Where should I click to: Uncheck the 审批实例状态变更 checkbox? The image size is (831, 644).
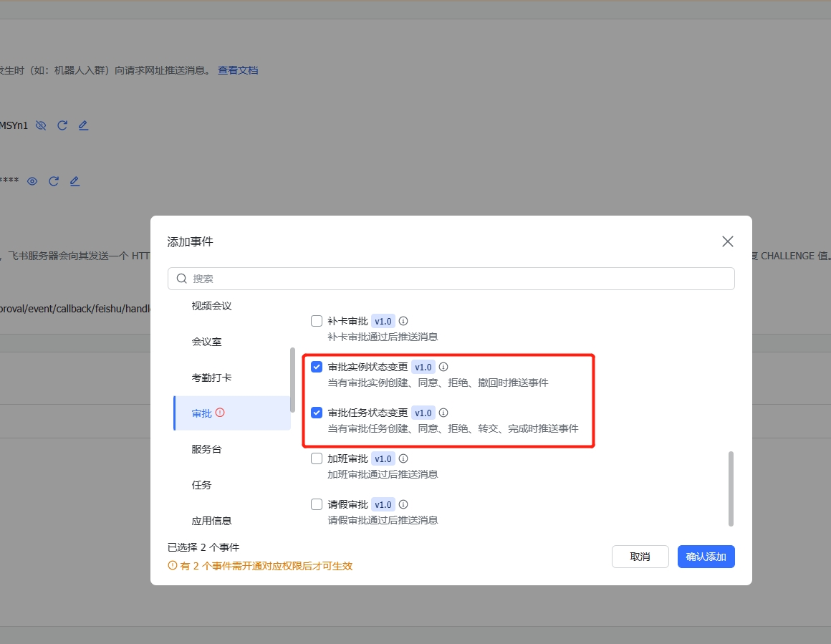pos(317,367)
